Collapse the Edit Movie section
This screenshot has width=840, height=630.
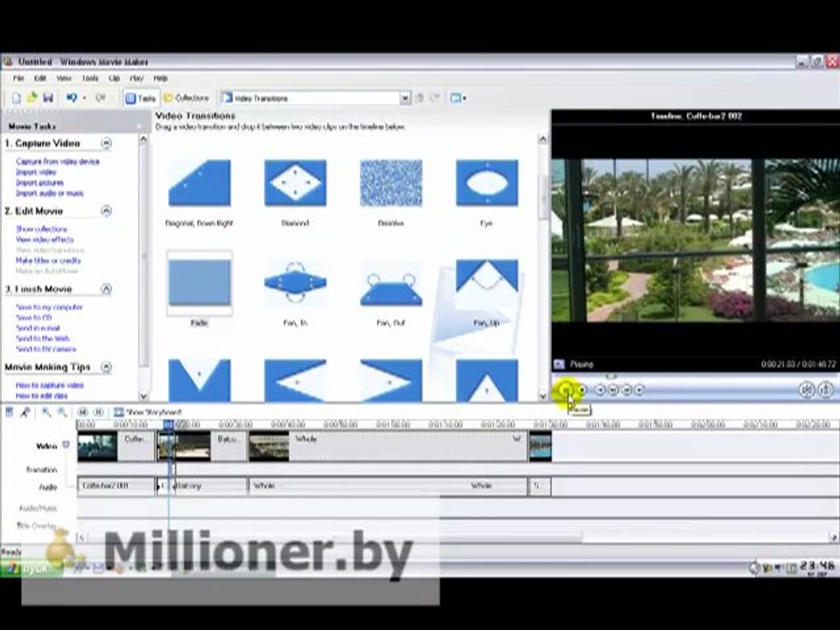pyautogui.click(x=106, y=211)
